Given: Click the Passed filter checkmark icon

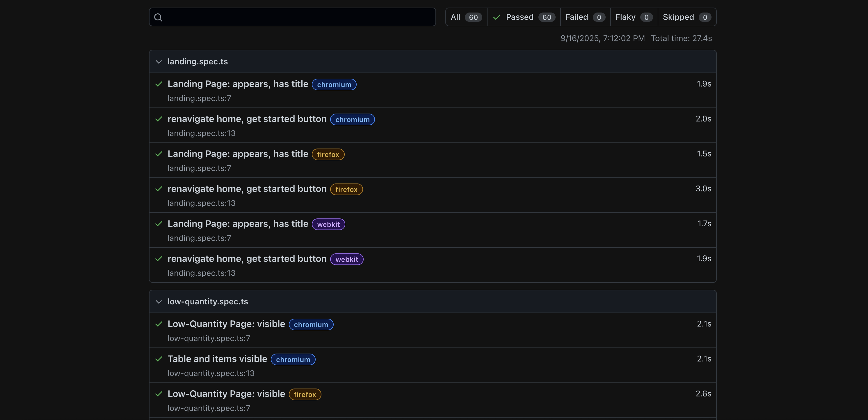Looking at the screenshot, I should (x=496, y=17).
